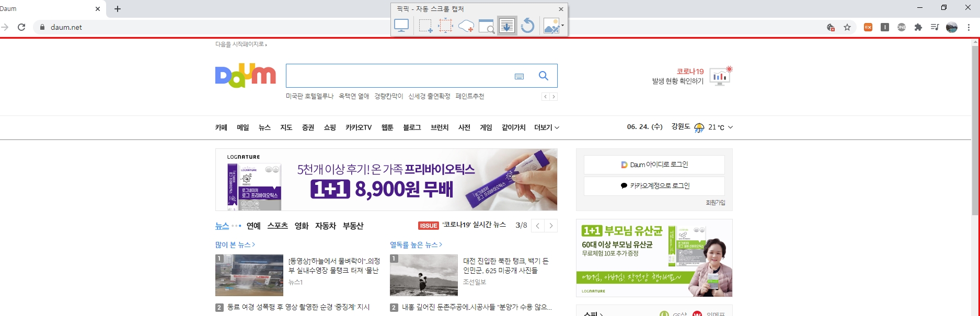Open 뉴스 in the service menu
This screenshot has width=980, height=316.
pos(264,127)
